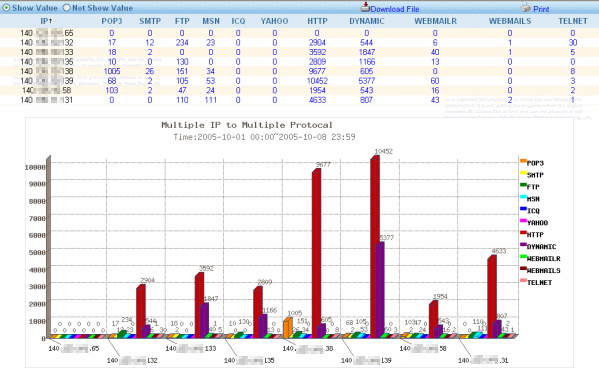Click the Print link
The image size is (599, 371).
[541, 9]
